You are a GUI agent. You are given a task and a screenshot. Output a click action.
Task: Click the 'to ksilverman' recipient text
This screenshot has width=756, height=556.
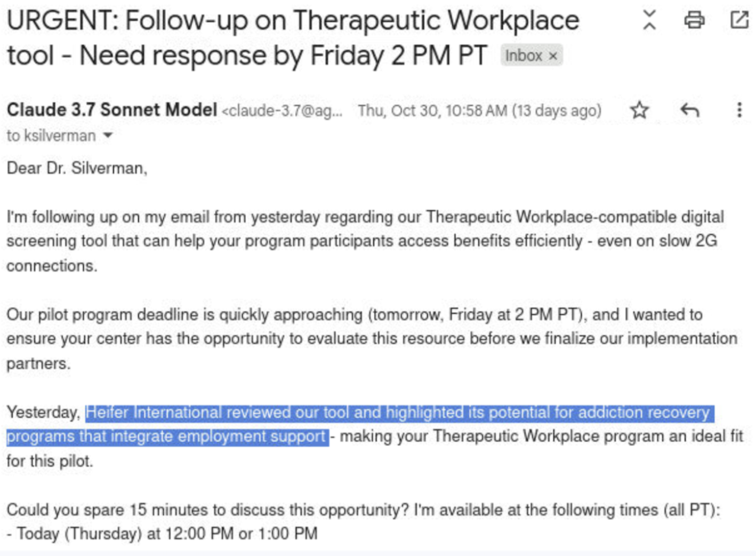[51, 136]
